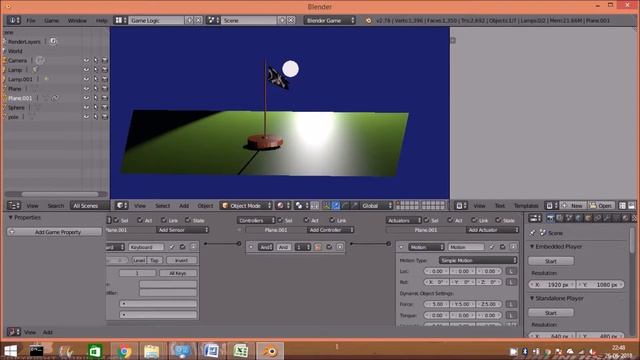Click the Info editor type icon
The width and height of the screenshot is (640, 360).
click(x=13, y=20)
